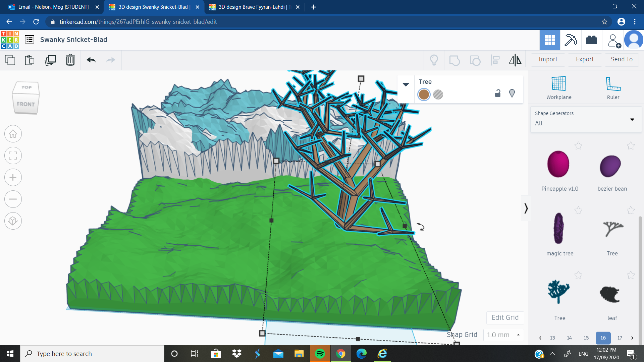Activate the Group shapes icon
This screenshot has width=644, height=362.
coord(454,60)
